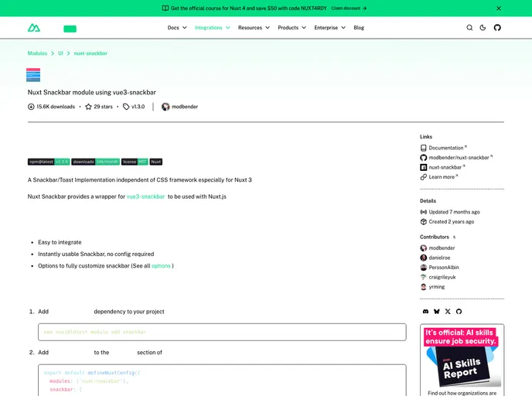Expand the Resources dropdown
Viewport: 532px width, 396px height.
254,28
